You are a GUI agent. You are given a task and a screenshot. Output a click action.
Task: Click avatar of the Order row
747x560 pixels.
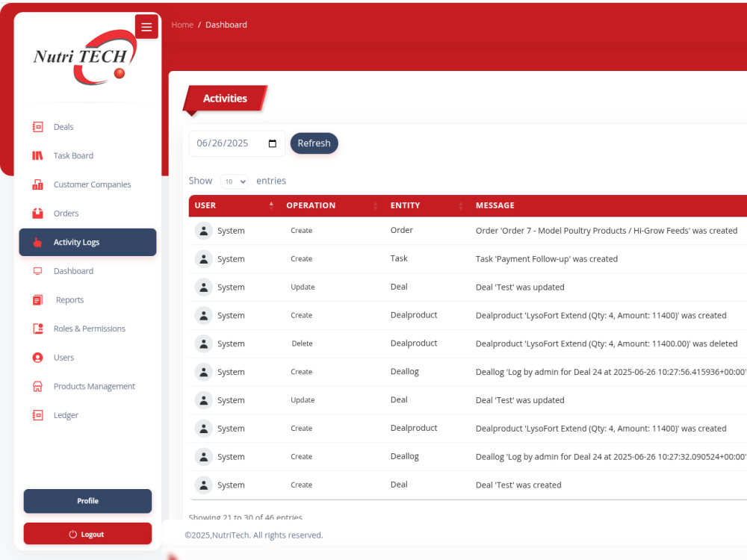pyautogui.click(x=203, y=231)
